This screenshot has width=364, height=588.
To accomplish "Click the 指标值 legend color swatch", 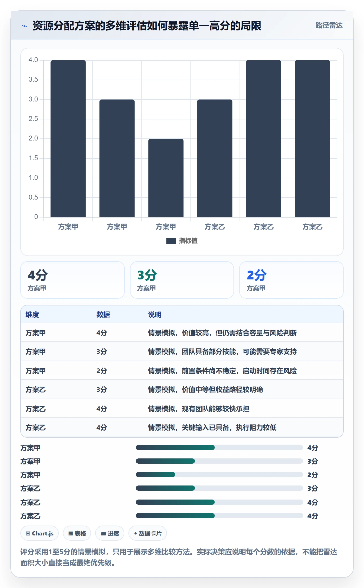I will click(x=171, y=241).
